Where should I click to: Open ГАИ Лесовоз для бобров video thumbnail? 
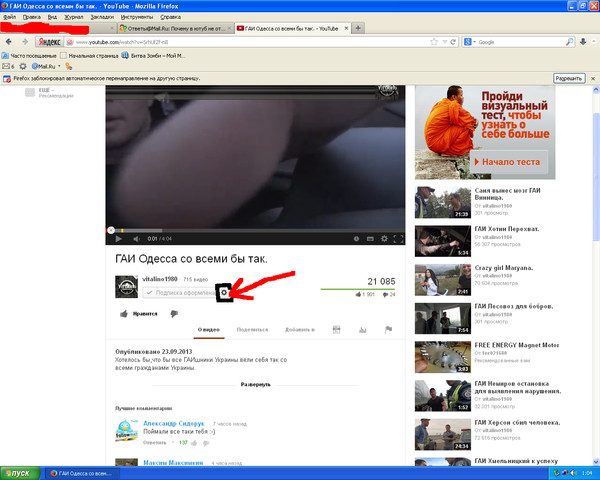[443, 318]
